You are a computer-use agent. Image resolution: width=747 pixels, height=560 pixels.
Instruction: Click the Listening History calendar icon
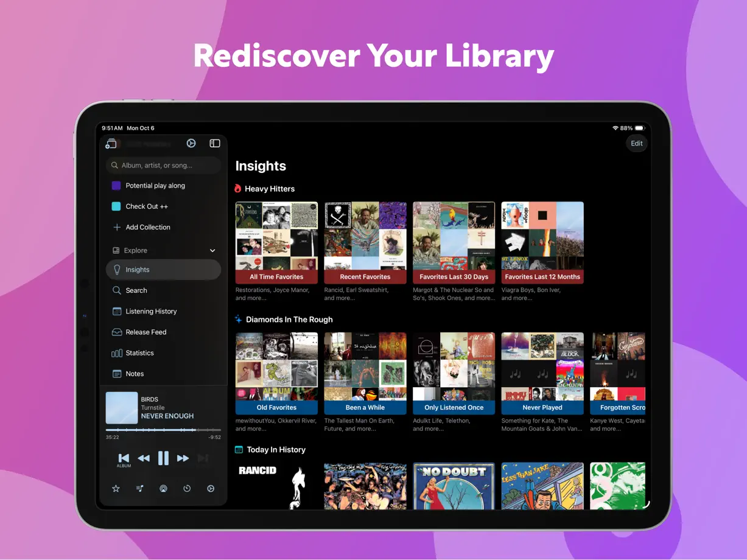coord(117,311)
